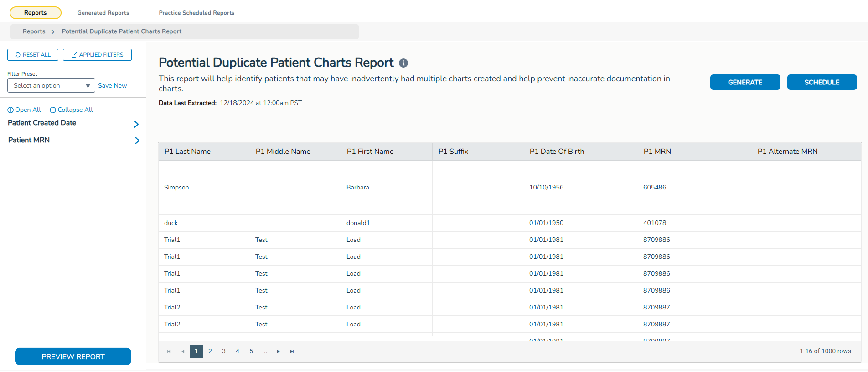Open the Filter Preset dropdown

point(51,86)
